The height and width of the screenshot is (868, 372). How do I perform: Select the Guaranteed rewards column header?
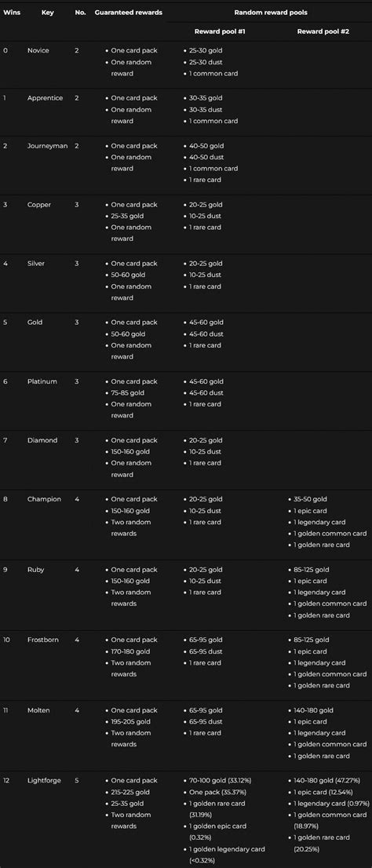[x=129, y=13]
